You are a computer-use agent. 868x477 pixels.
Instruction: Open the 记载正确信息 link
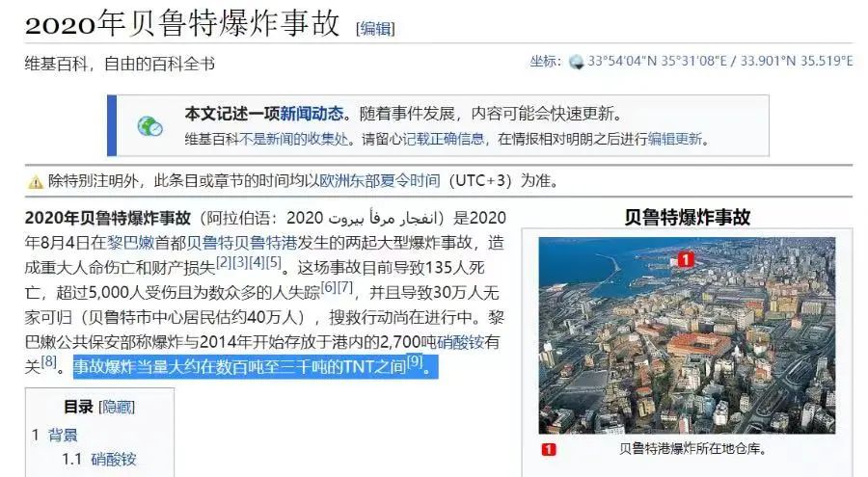click(x=443, y=139)
